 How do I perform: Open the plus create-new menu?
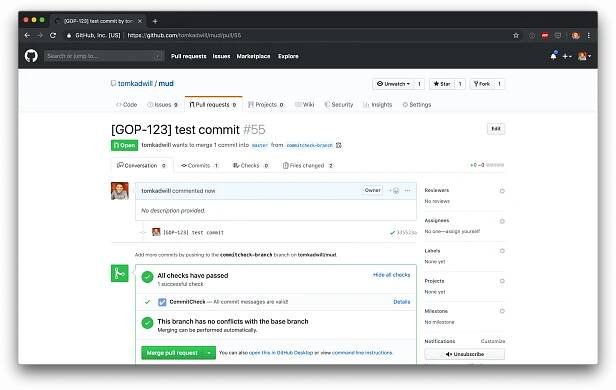(x=566, y=56)
